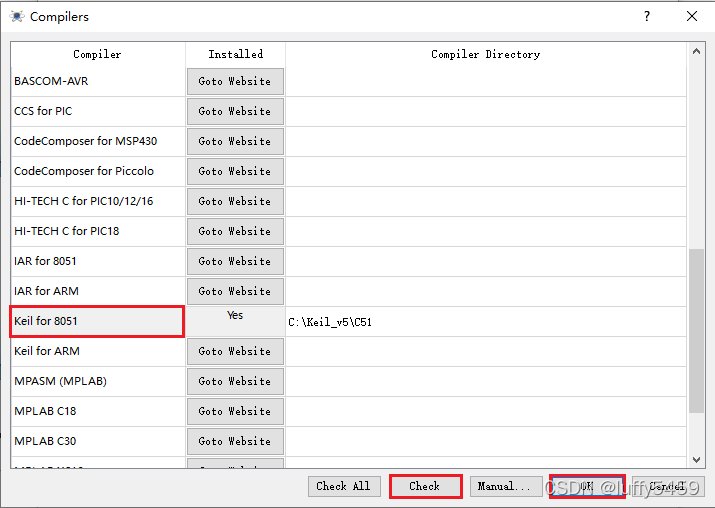The image size is (715, 508).
Task: Click Goto Website for HI-TECH C for PIC18
Action: [x=235, y=232]
